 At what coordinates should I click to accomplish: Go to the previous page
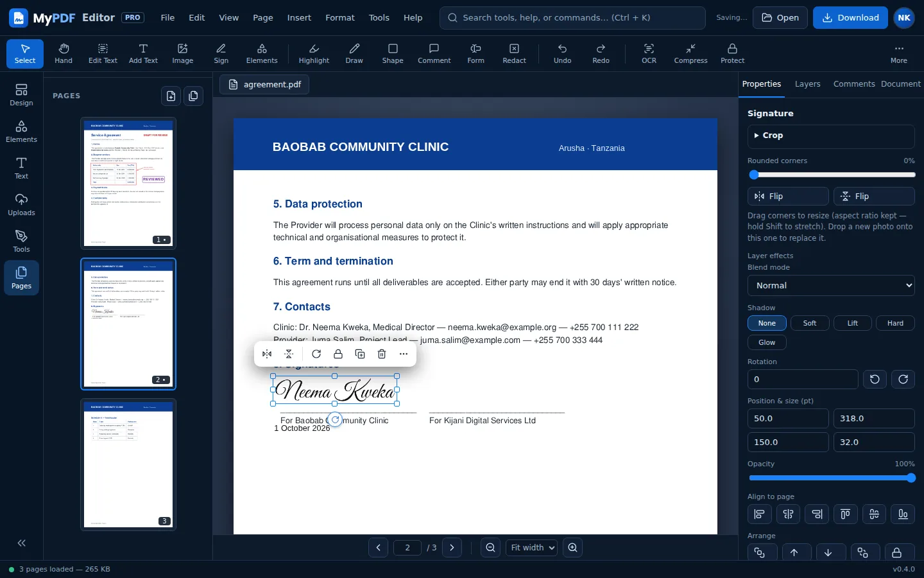point(379,548)
